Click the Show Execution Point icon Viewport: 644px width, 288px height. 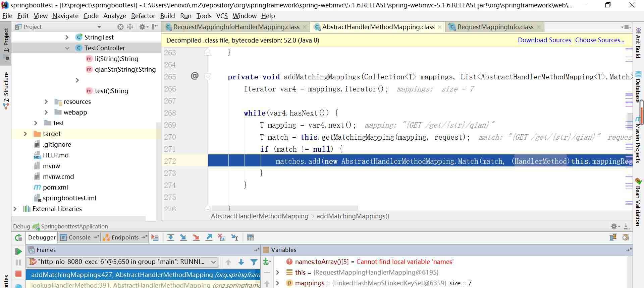155,237
